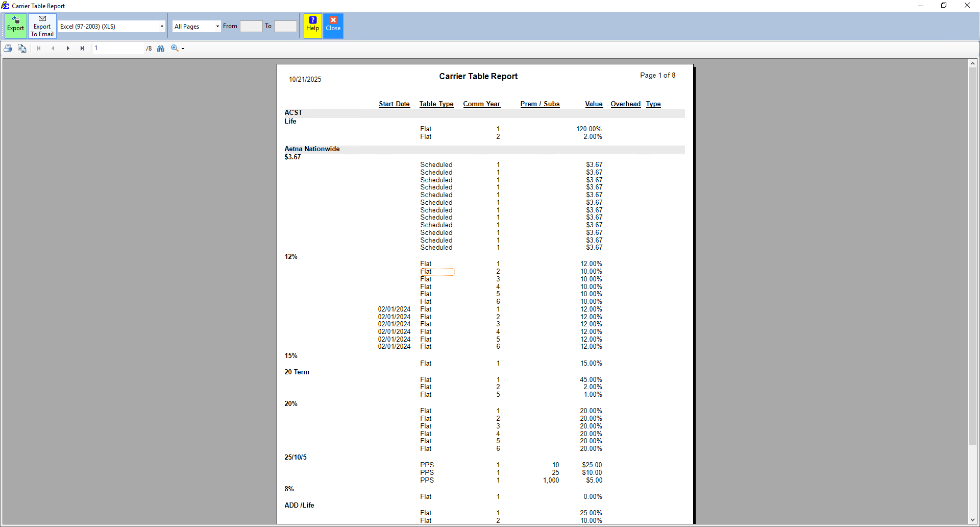Open the Help button

[x=312, y=26]
